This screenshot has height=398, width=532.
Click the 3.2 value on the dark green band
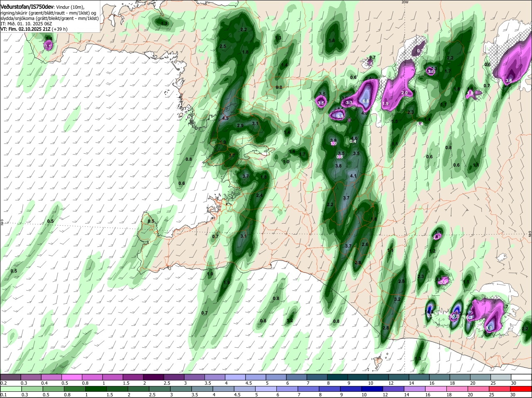coord(397,299)
